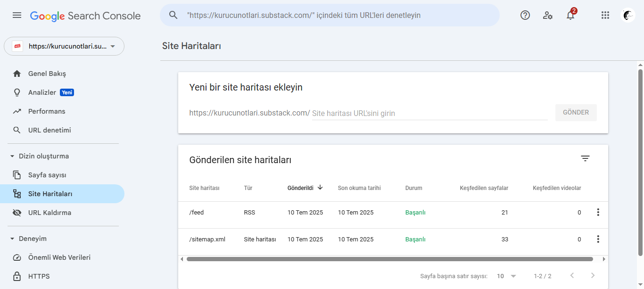Open notifications bell with 2 alerts

[x=570, y=15]
